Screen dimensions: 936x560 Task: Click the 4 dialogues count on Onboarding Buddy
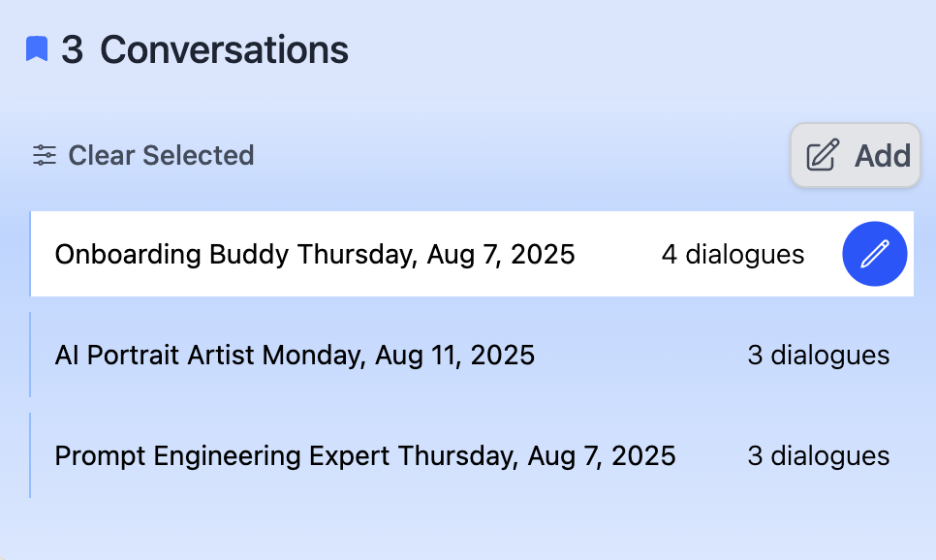tap(733, 254)
